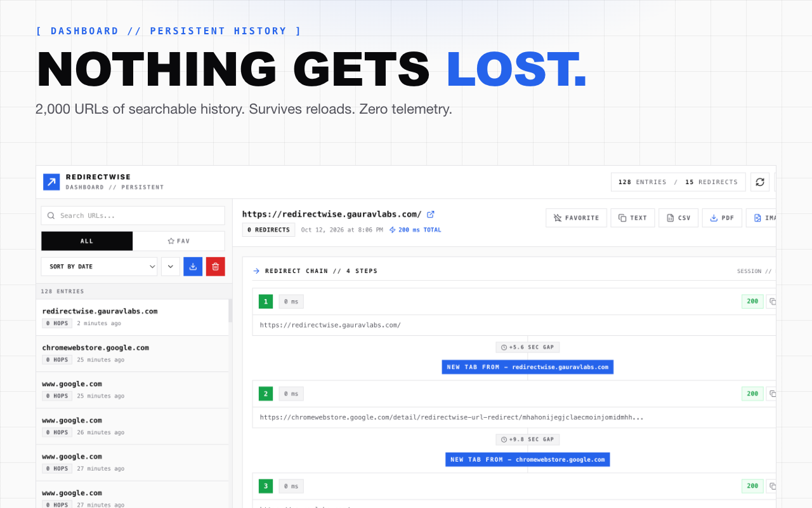Click the search magnifier icon

click(x=51, y=216)
